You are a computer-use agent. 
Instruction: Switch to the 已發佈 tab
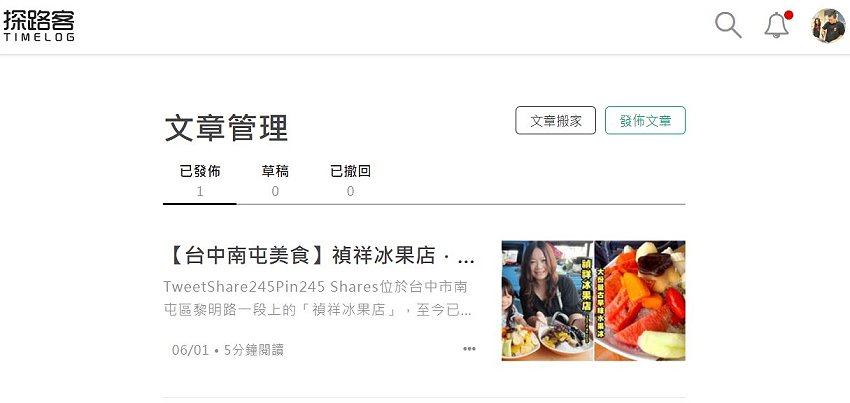(x=200, y=171)
